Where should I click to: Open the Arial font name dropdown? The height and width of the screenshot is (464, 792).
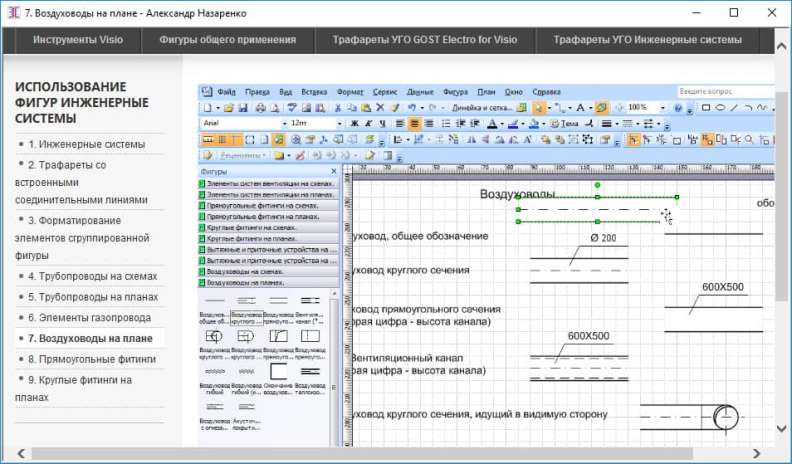coord(284,123)
